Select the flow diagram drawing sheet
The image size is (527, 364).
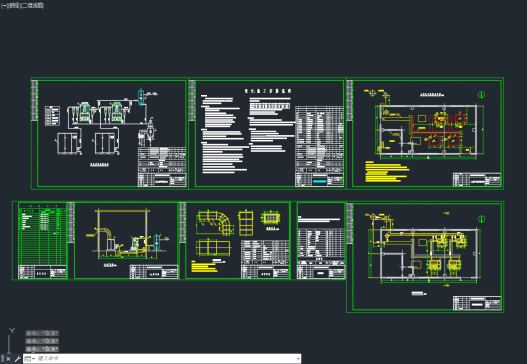click(110, 133)
